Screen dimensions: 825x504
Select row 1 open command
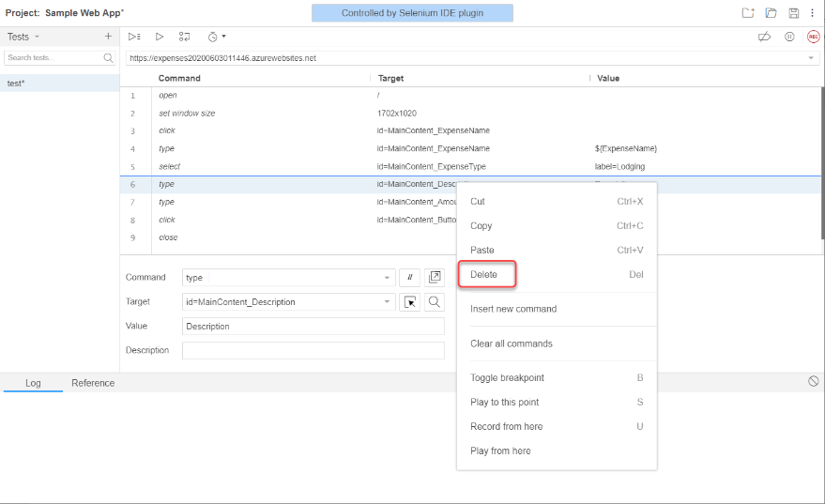470,95
